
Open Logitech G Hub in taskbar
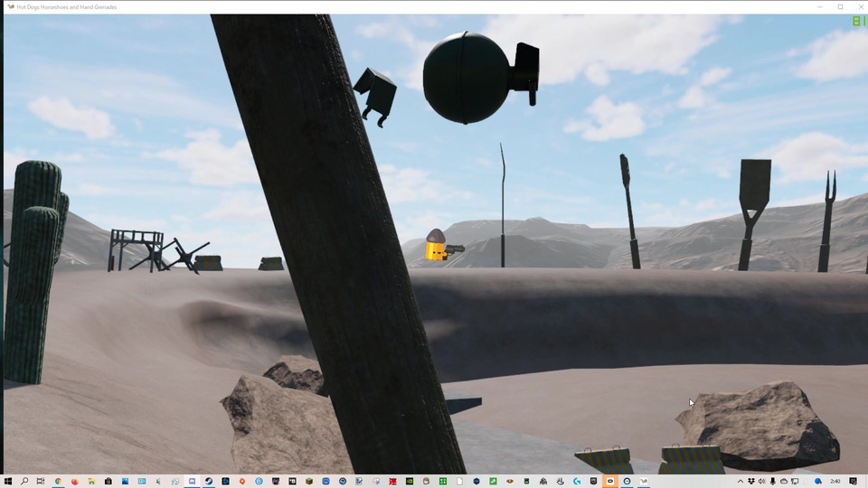[577, 482]
